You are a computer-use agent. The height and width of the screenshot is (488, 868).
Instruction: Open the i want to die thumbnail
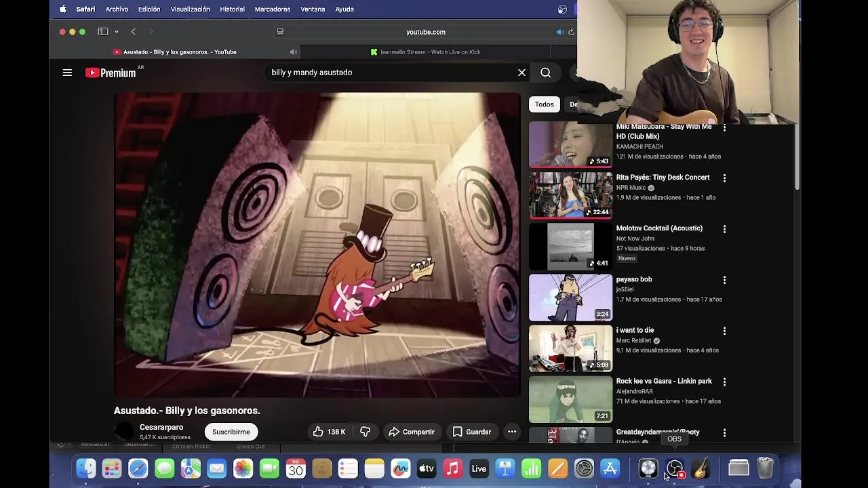570,348
